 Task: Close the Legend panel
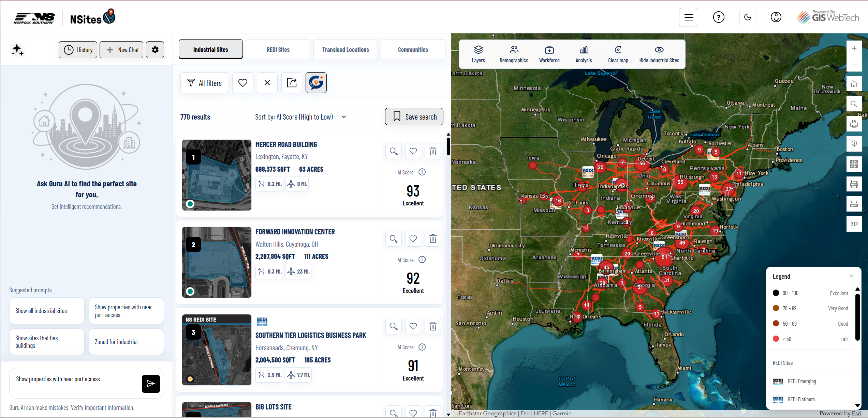[852, 276]
